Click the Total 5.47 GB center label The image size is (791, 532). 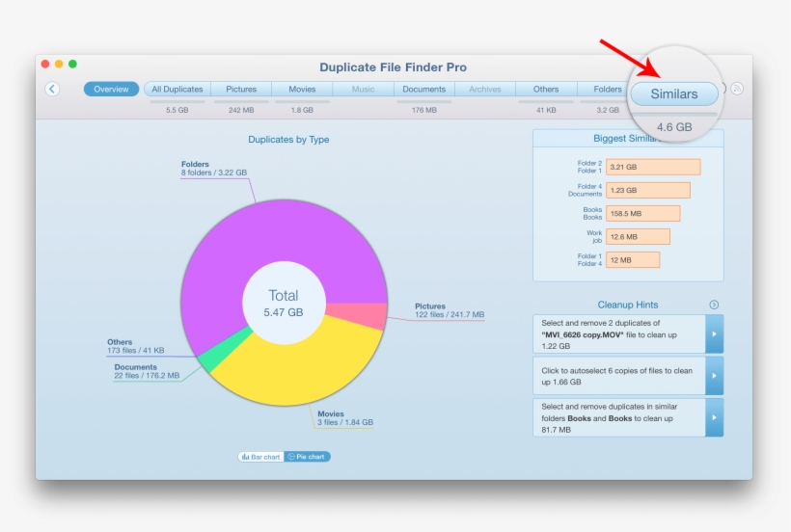tap(284, 304)
